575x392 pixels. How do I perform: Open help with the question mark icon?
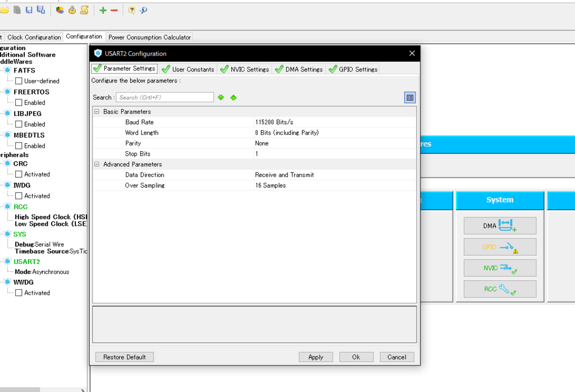pos(131,10)
